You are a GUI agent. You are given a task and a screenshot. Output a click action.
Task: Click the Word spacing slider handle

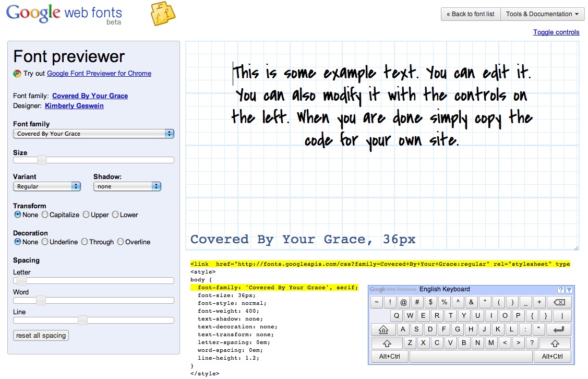pyautogui.click(x=41, y=301)
